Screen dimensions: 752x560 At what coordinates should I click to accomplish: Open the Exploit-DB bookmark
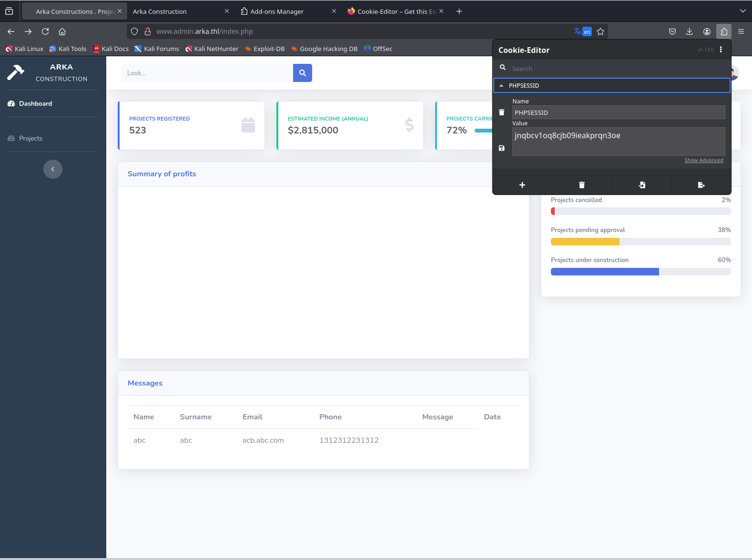click(x=264, y=49)
